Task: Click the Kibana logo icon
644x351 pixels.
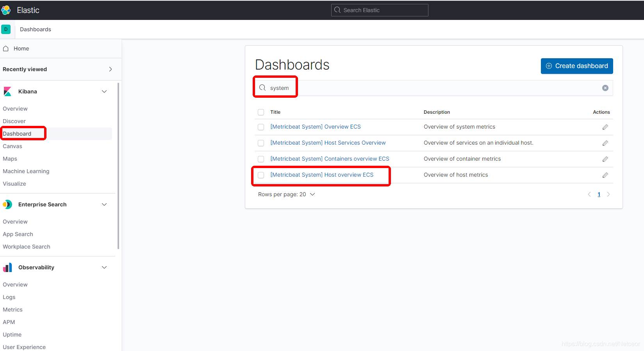Action: pyautogui.click(x=7, y=91)
